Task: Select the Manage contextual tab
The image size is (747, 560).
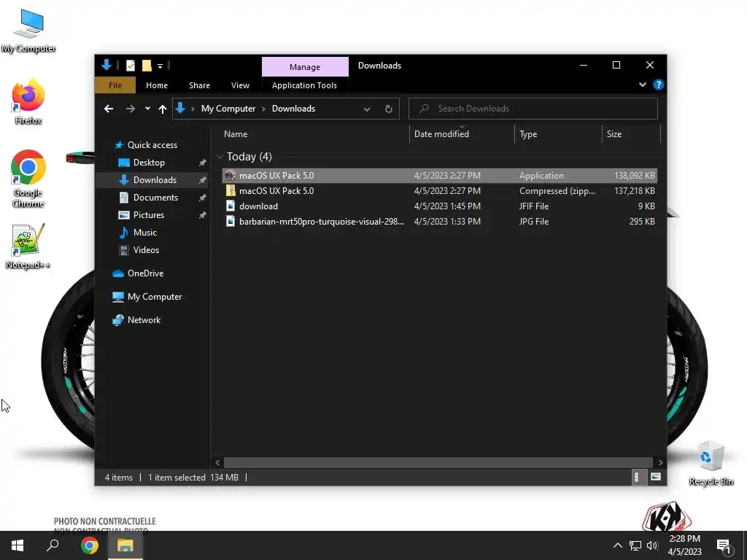Action: click(x=305, y=67)
